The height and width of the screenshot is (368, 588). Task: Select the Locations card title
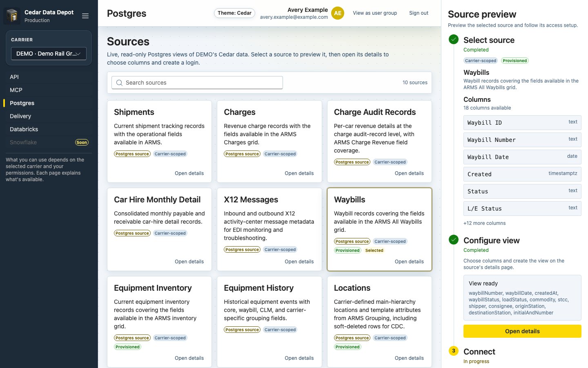coord(352,288)
